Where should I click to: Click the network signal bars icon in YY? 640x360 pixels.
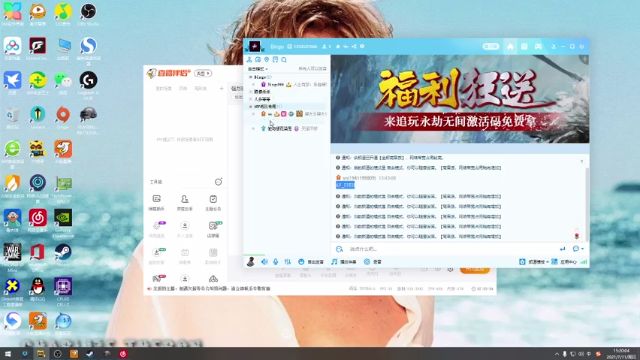pyautogui.click(x=584, y=262)
